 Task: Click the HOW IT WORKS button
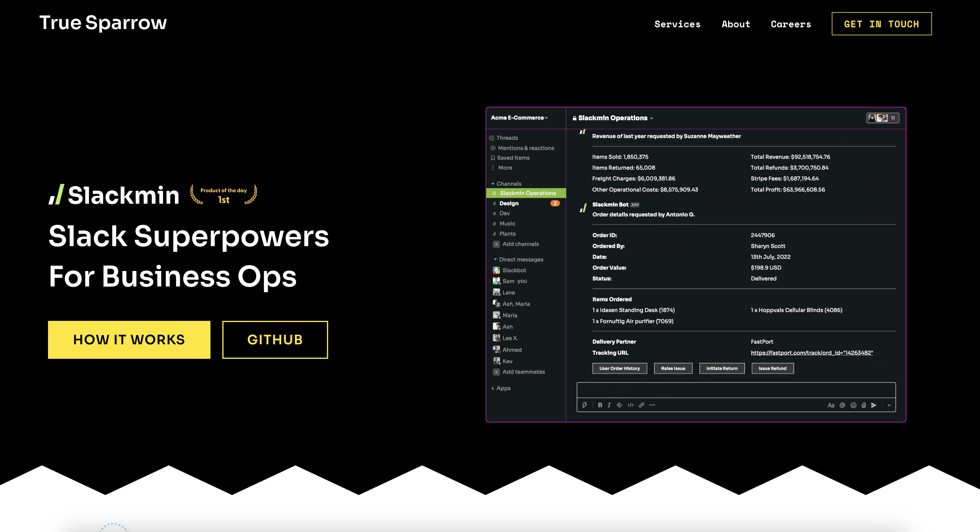[129, 340]
